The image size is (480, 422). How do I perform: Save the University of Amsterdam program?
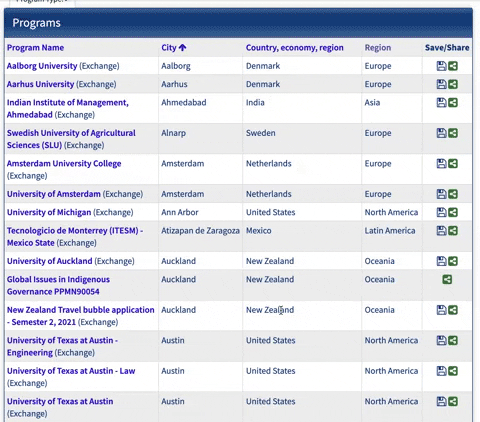[441, 194]
